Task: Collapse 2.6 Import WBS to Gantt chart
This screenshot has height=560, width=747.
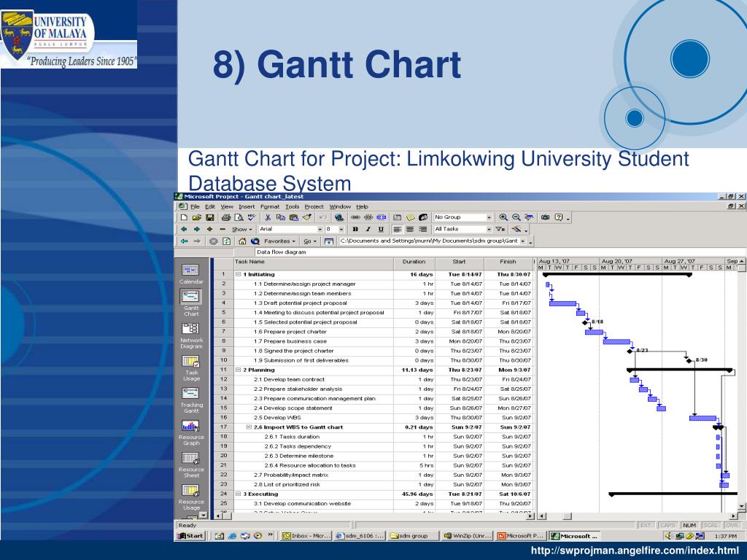Action: 249,427
